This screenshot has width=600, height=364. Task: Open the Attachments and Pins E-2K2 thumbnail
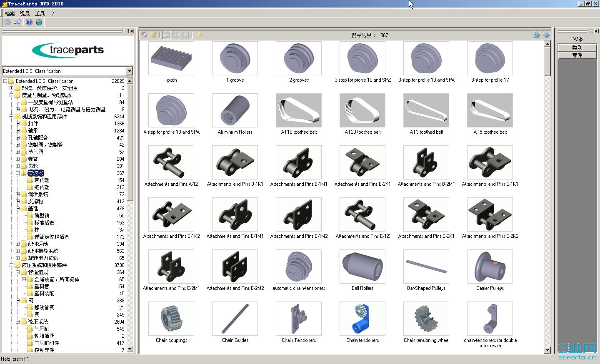pyautogui.click(x=490, y=214)
